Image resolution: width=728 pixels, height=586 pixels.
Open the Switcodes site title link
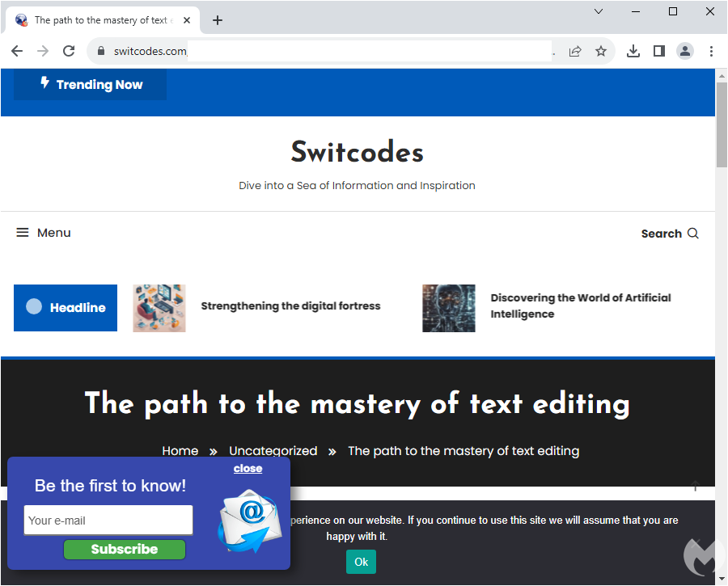[357, 152]
